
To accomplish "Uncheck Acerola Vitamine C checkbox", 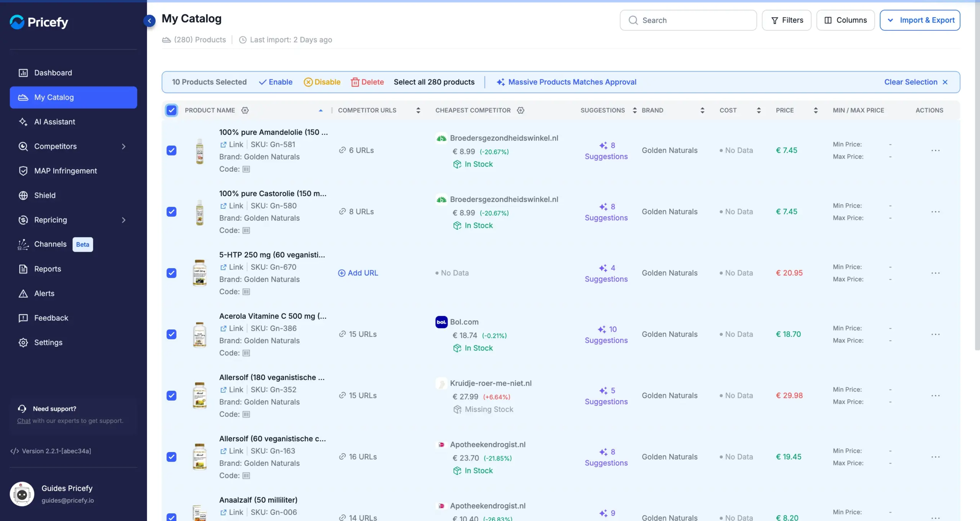I will [171, 334].
